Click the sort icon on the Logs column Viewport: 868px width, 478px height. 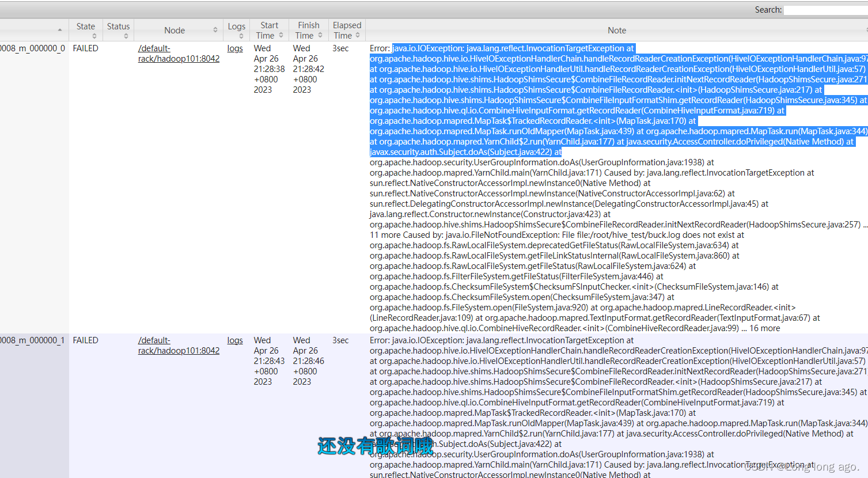[x=241, y=35]
